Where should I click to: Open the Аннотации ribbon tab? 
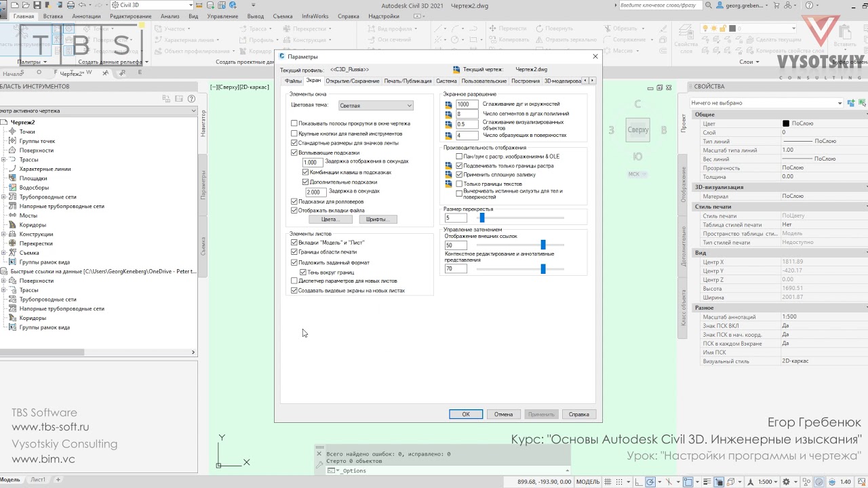pyautogui.click(x=86, y=16)
